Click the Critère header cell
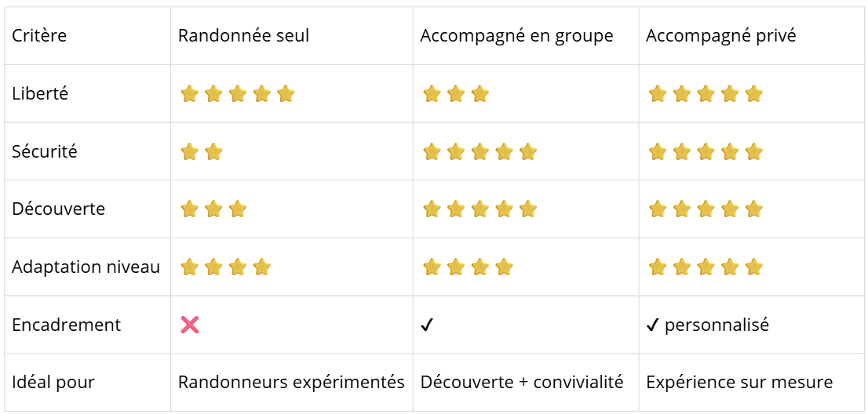The height and width of the screenshot is (414, 868). [39, 36]
